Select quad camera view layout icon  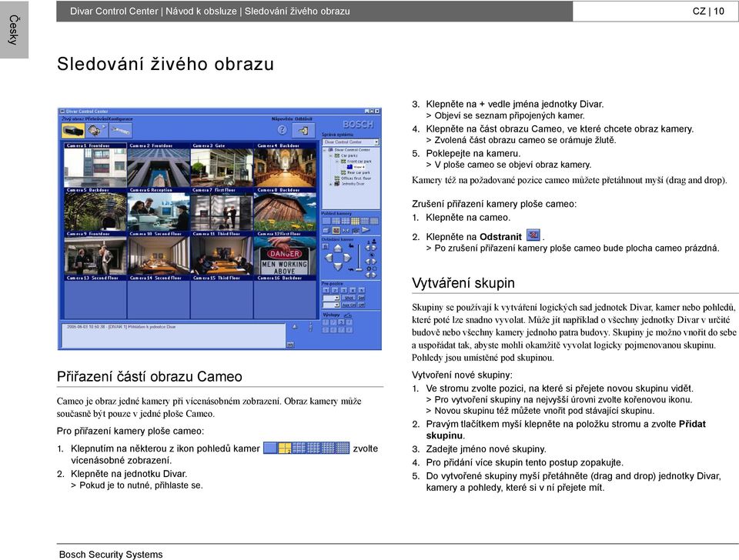(x=336, y=221)
